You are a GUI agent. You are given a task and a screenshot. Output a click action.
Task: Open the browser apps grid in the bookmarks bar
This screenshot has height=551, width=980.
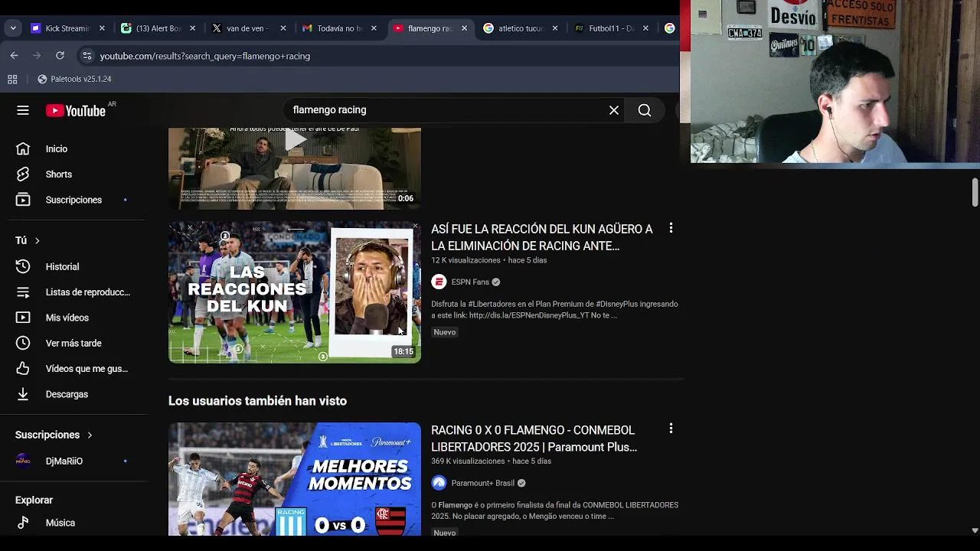pyautogui.click(x=12, y=79)
